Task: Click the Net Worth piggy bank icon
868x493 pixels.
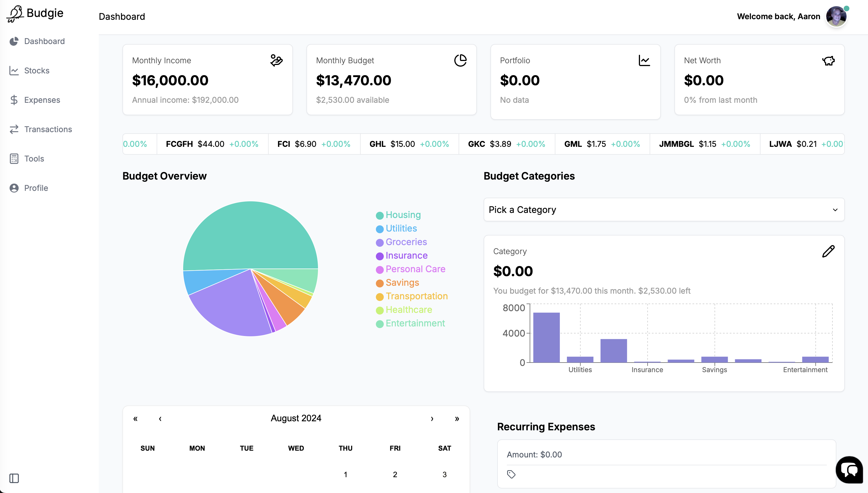Action: click(828, 61)
